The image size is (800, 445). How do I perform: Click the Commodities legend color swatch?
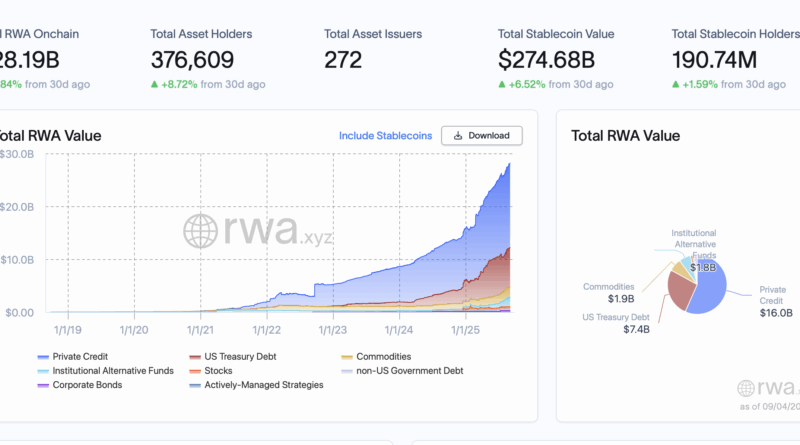pyautogui.click(x=345, y=356)
